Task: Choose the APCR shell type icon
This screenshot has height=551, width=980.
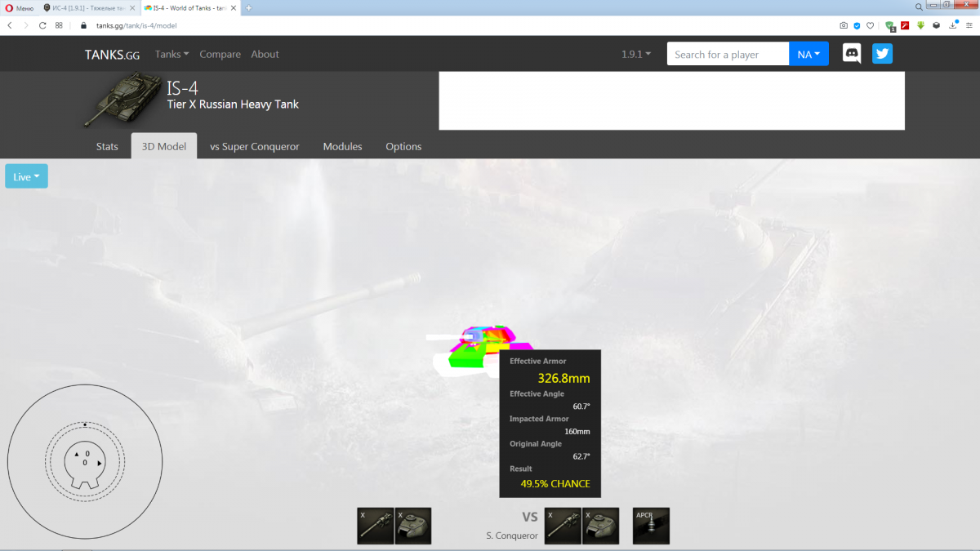Action: (x=651, y=526)
